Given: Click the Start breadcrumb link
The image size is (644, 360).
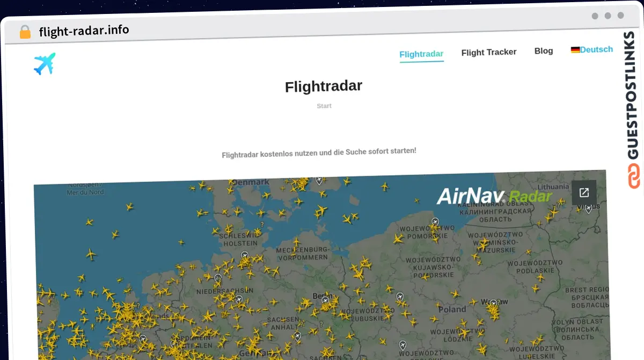Looking at the screenshot, I should point(324,106).
